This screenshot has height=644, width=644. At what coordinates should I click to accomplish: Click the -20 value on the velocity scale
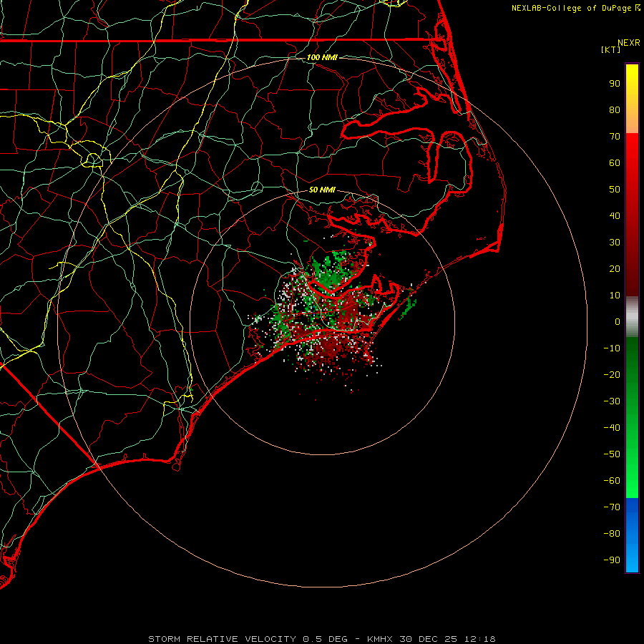click(x=612, y=374)
